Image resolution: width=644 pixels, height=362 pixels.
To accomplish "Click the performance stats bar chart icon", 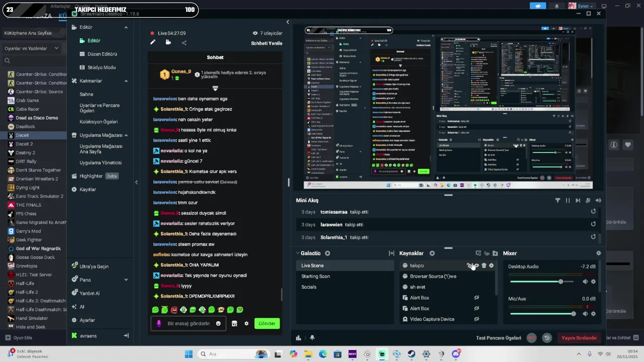I will pos(298,338).
